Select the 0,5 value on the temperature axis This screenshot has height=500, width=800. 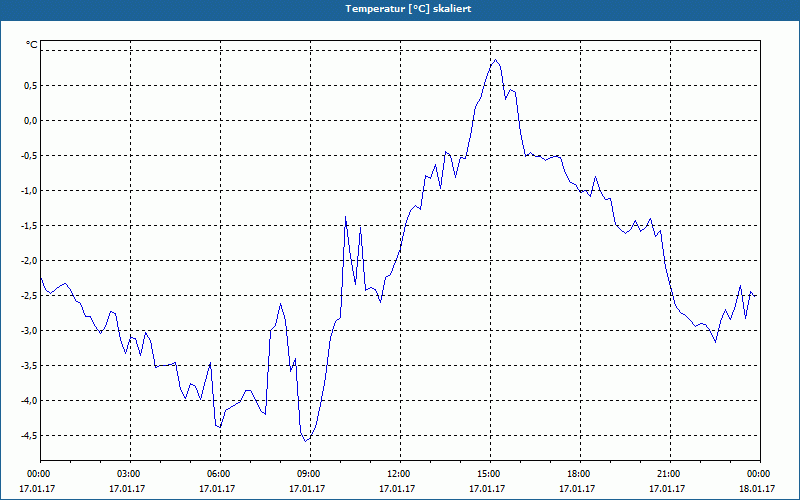31,86
